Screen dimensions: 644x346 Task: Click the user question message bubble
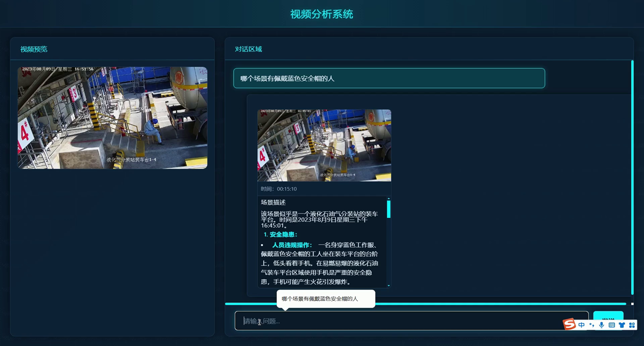[389, 78]
